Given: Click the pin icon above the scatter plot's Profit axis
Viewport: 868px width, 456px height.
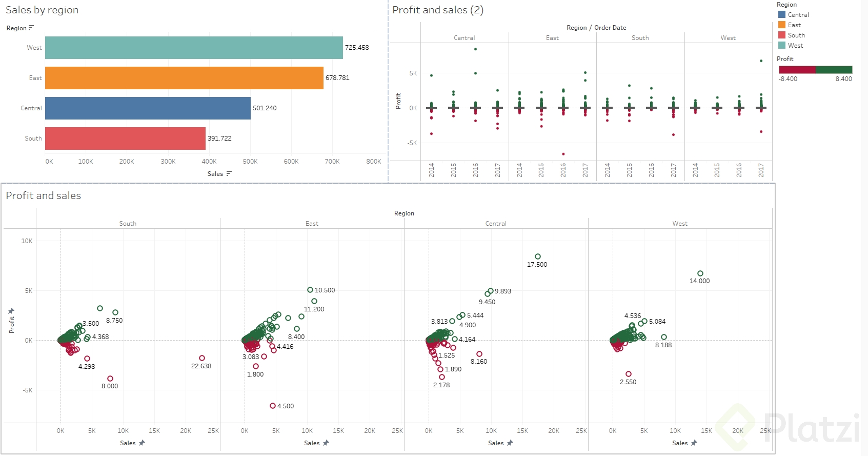Looking at the screenshot, I should tap(11, 311).
